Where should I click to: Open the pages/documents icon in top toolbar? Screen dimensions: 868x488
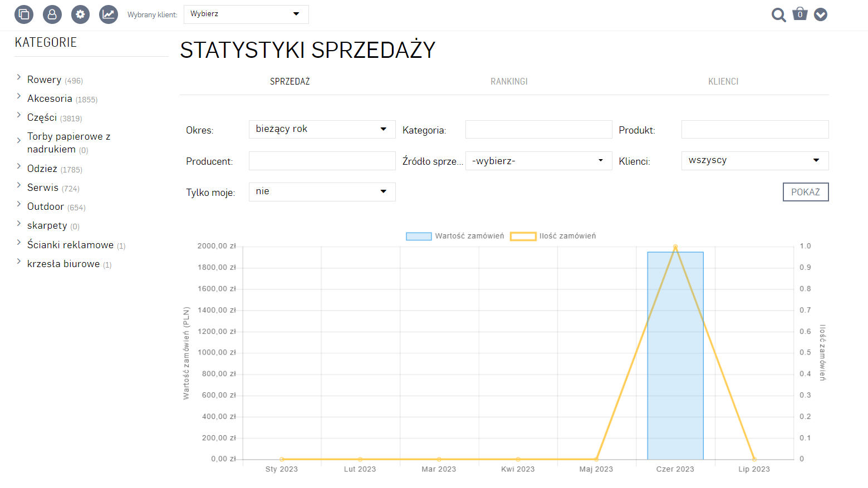(23, 14)
